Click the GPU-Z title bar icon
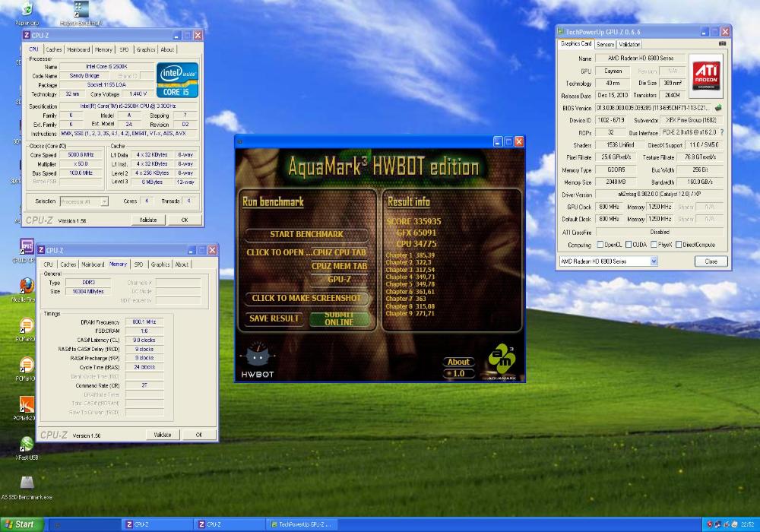This screenshot has width=760, height=532. 561,32
